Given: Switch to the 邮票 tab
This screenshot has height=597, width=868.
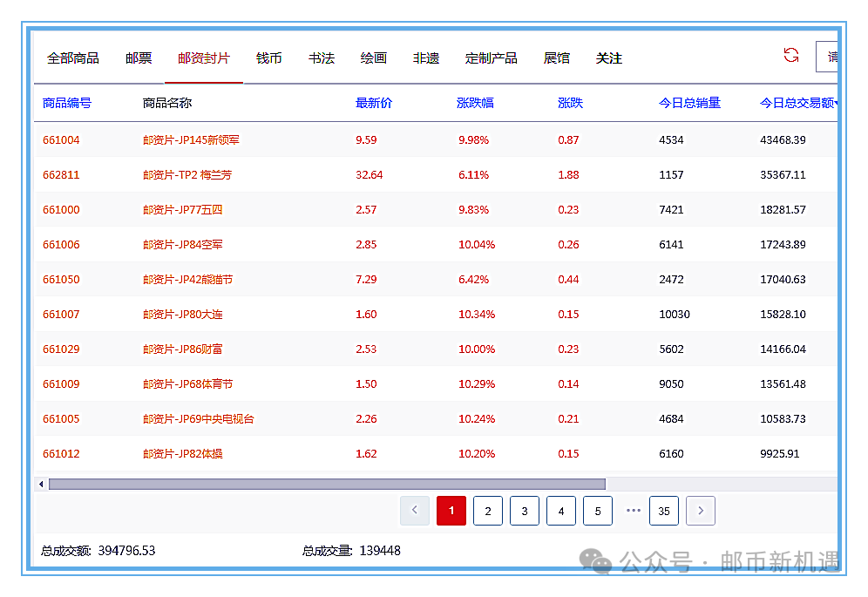Looking at the screenshot, I should coord(139,58).
